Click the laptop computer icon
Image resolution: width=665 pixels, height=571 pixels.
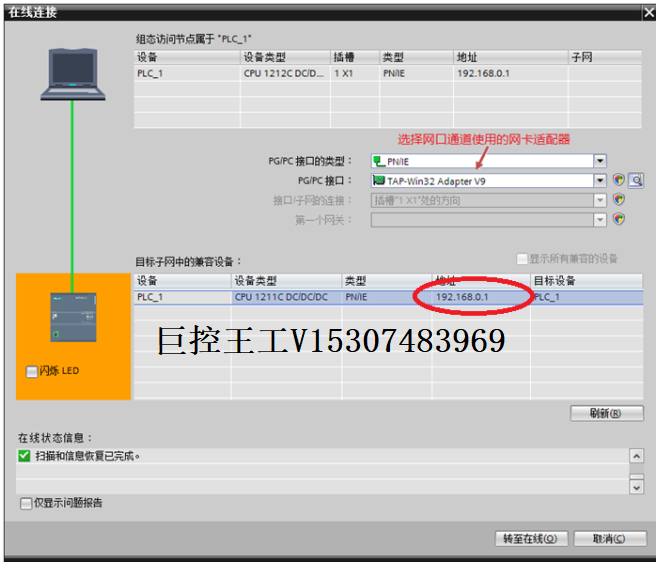[73, 74]
